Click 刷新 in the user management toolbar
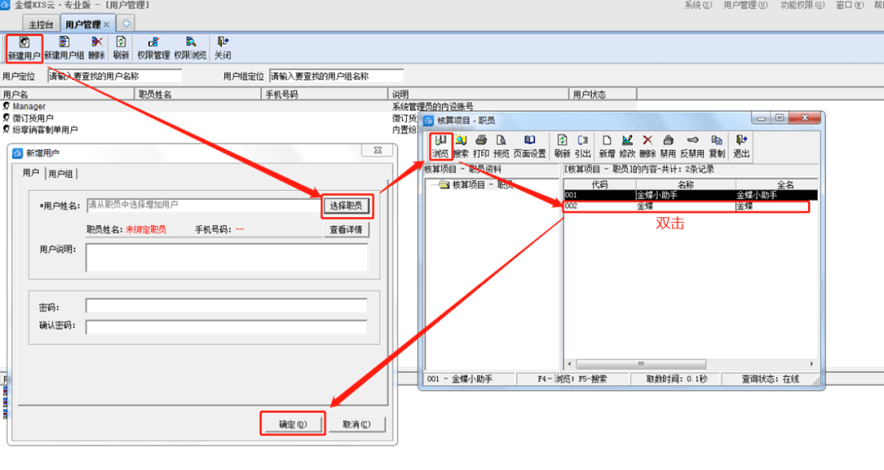Screen dimensions: 884x470 pyautogui.click(x=121, y=48)
